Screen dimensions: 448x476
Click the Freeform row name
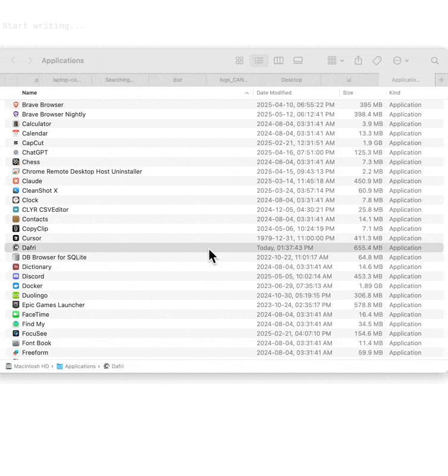pyautogui.click(x=35, y=353)
